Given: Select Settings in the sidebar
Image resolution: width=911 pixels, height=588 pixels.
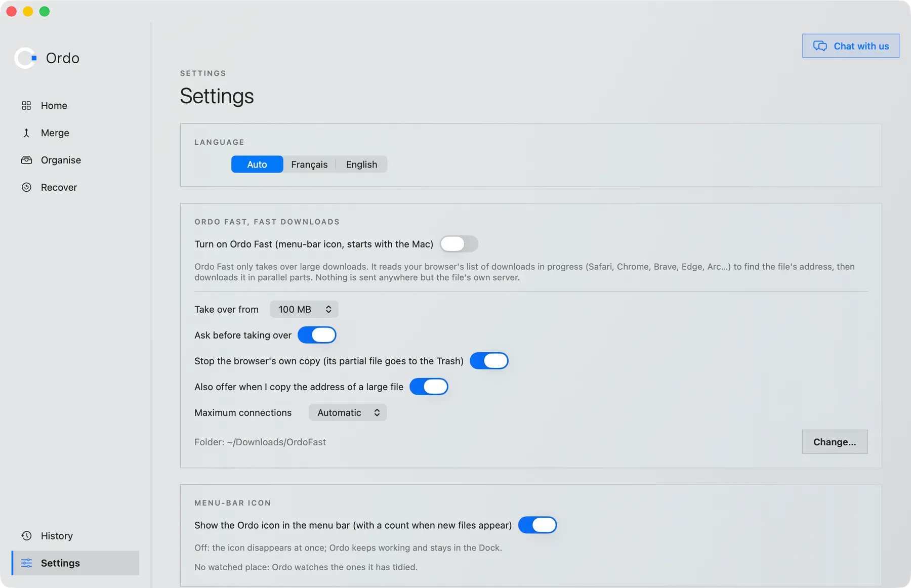Looking at the screenshot, I should tap(75, 563).
